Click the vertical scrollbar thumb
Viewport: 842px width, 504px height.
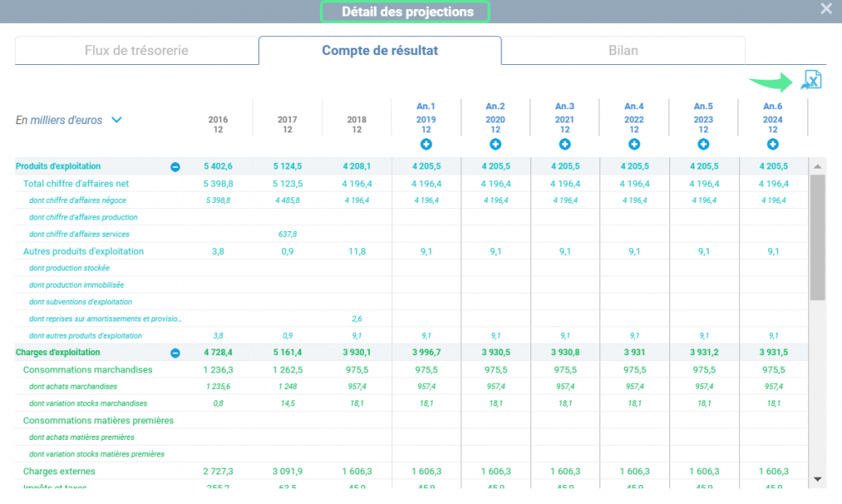(x=817, y=238)
